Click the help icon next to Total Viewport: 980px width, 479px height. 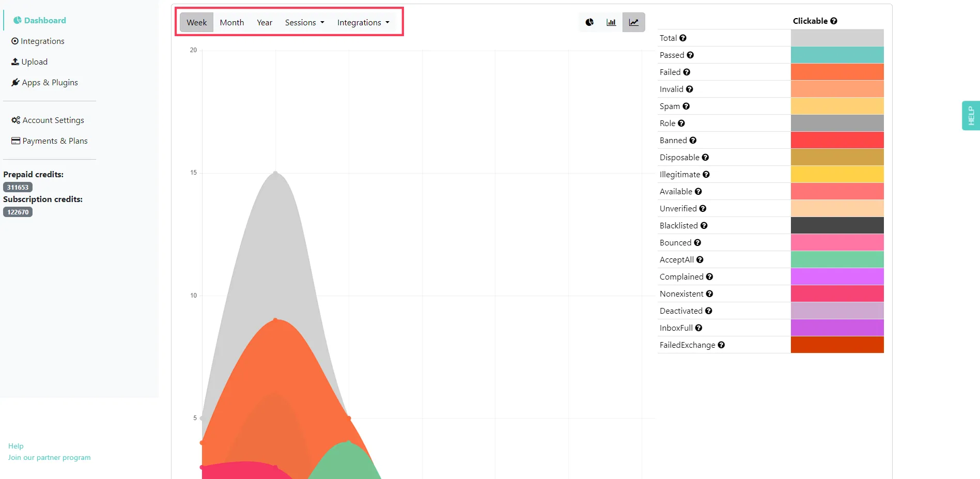[683, 38]
